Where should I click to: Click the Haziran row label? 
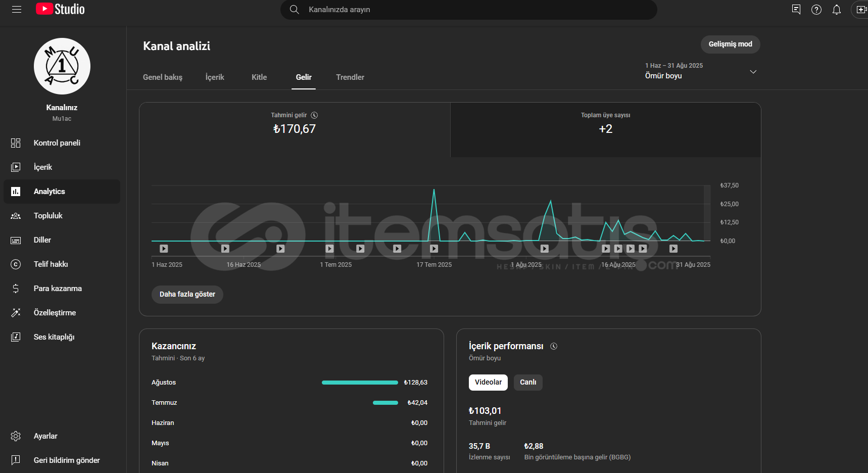pos(163,423)
